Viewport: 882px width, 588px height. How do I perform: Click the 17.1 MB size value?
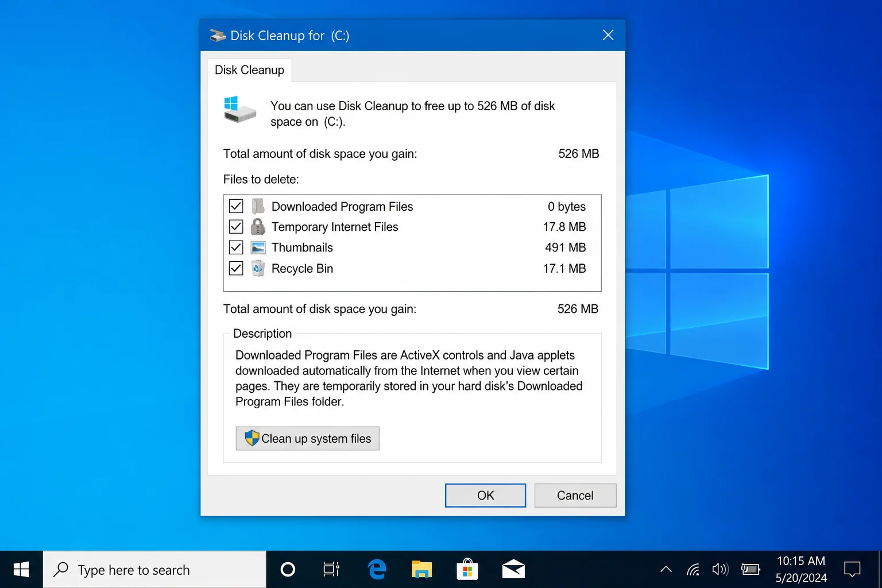[x=564, y=268]
